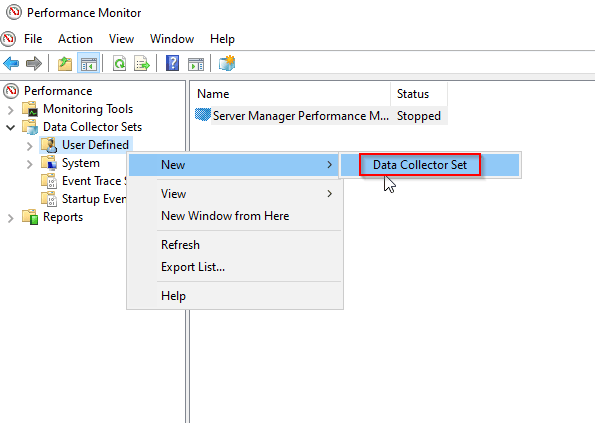The image size is (595, 423).
Task: Toggle the Show/Hide Console Tree icon
Action: coord(88,63)
